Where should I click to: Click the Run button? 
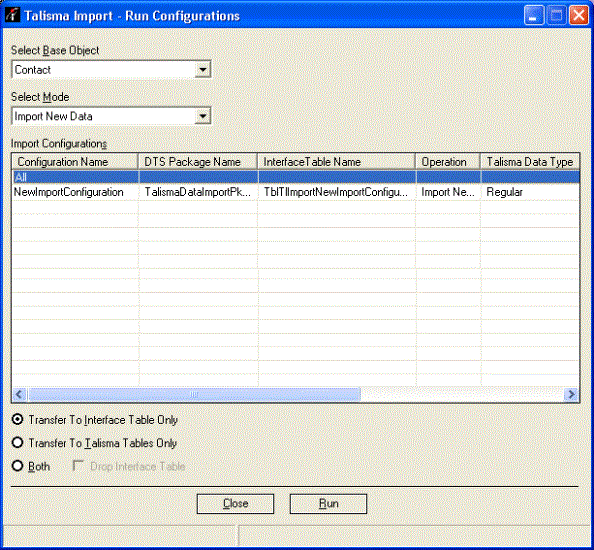point(328,503)
